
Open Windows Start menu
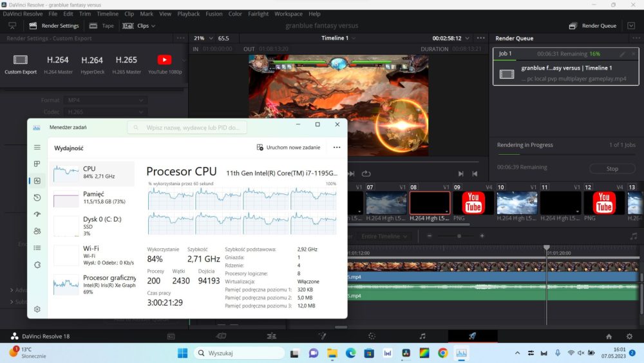(182, 353)
